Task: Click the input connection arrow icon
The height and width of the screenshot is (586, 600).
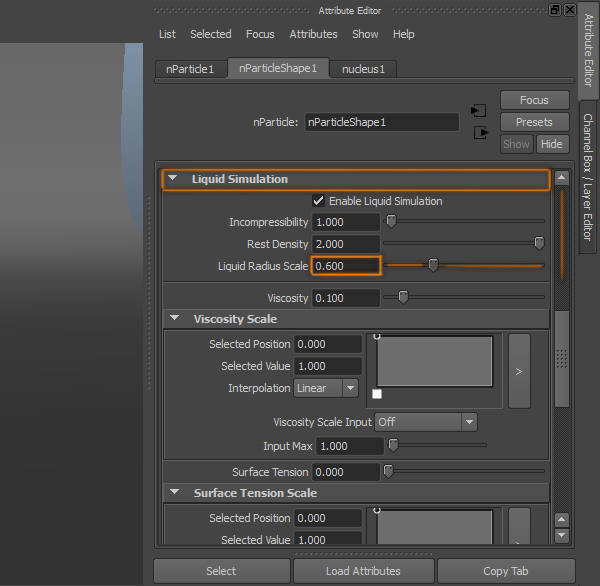Action: point(478,111)
